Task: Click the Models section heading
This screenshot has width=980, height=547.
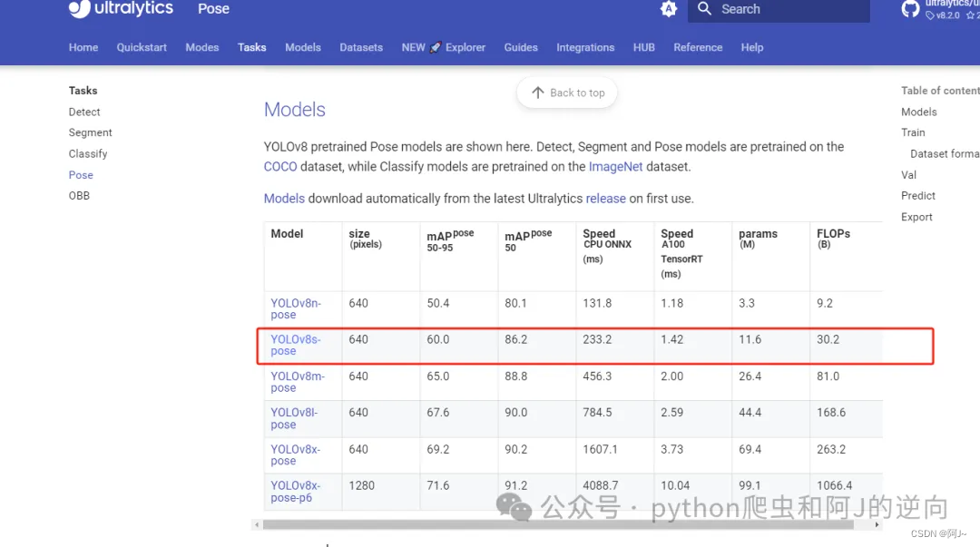Action: click(294, 110)
